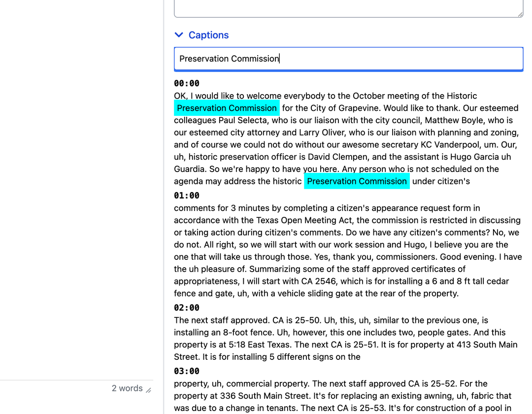
Task: Click the resize grip beside the word count
Action: click(x=148, y=390)
